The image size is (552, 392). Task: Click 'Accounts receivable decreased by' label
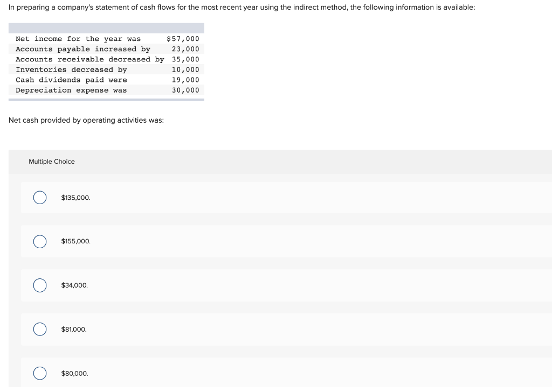pos(90,59)
